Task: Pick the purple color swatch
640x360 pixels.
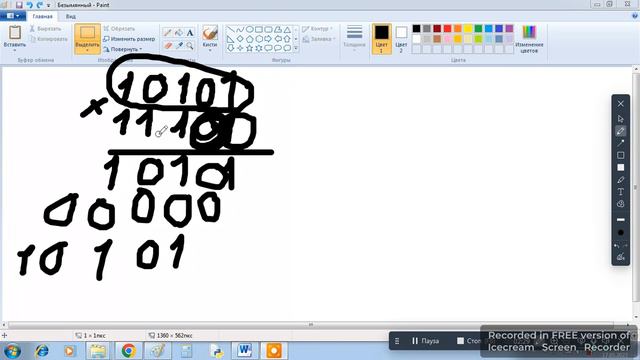Action: (509, 28)
